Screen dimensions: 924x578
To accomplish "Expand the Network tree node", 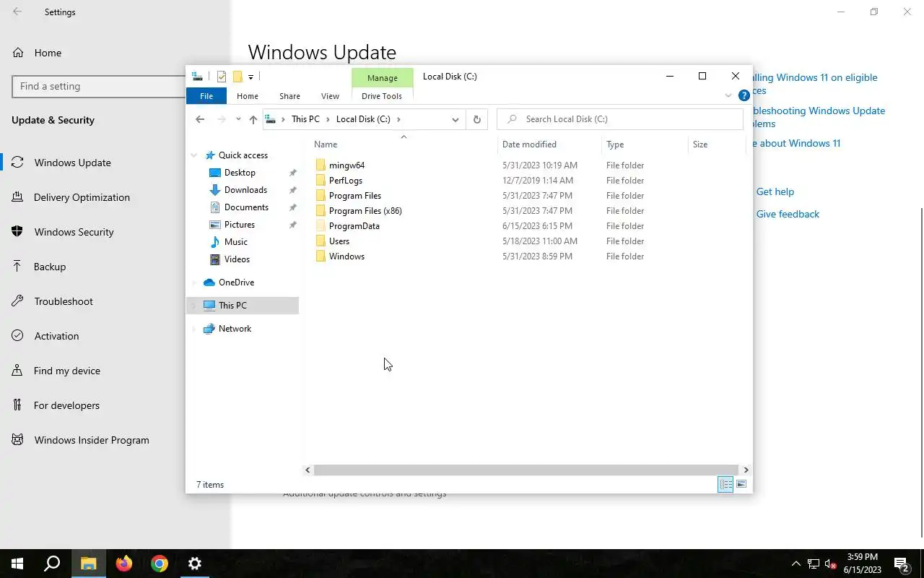I will point(193,329).
